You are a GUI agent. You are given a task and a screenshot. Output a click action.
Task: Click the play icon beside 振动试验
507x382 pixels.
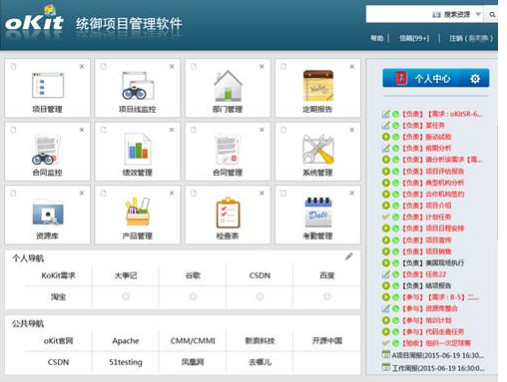point(386,137)
